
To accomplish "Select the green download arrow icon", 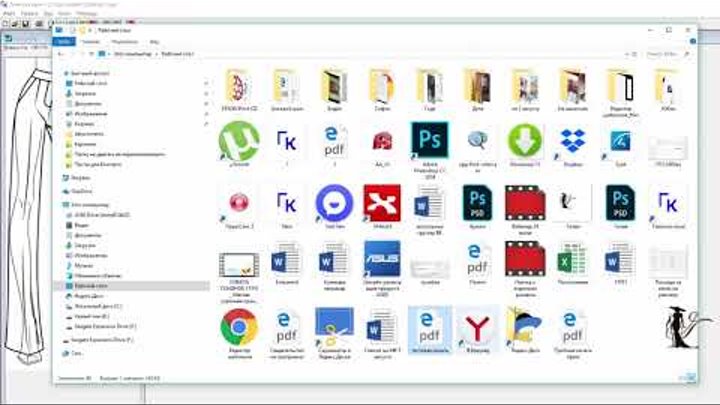I will click(x=525, y=141).
